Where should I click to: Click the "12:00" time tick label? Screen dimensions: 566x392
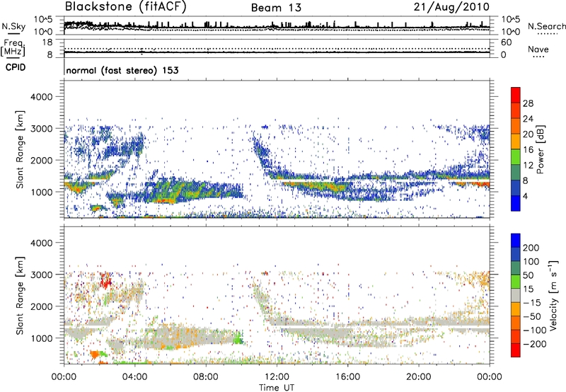tap(277, 377)
